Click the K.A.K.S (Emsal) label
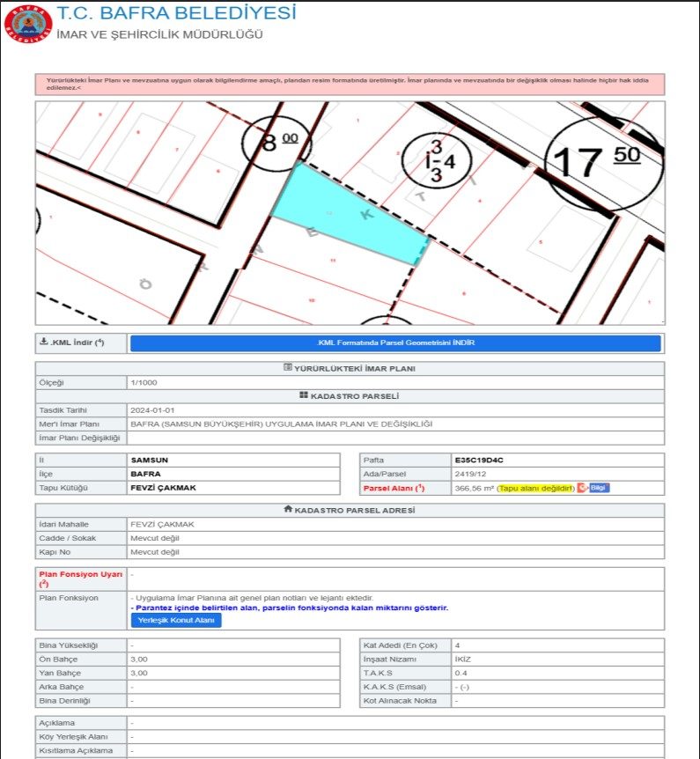 coord(395,687)
